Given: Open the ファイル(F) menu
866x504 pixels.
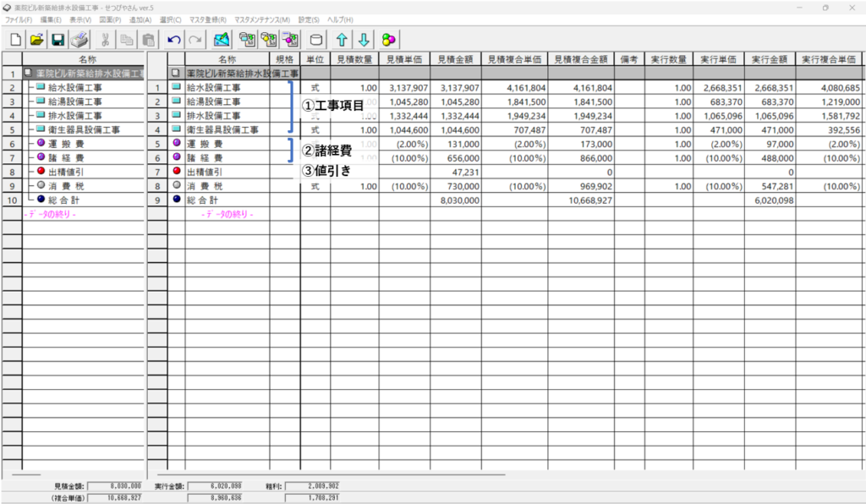Looking at the screenshot, I should pyautogui.click(x=19, y=19).
